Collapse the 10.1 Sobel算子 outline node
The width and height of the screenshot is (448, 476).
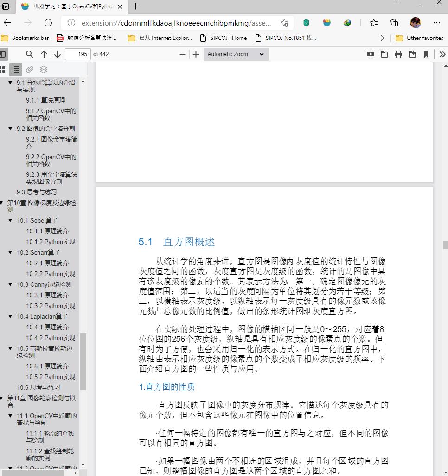(x=10, y=220)
